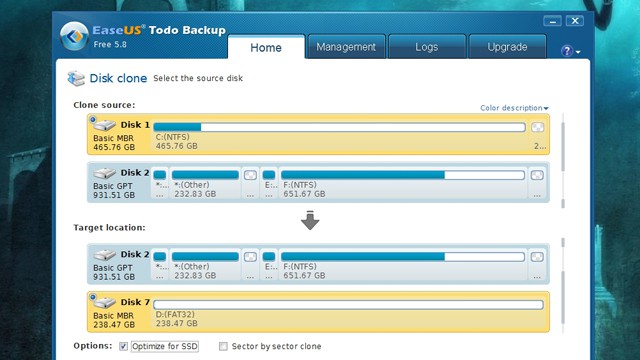This screenshot has height=360, width=640.
Task: Click the Disk 7 drive icon
Action: click(104, 302)
